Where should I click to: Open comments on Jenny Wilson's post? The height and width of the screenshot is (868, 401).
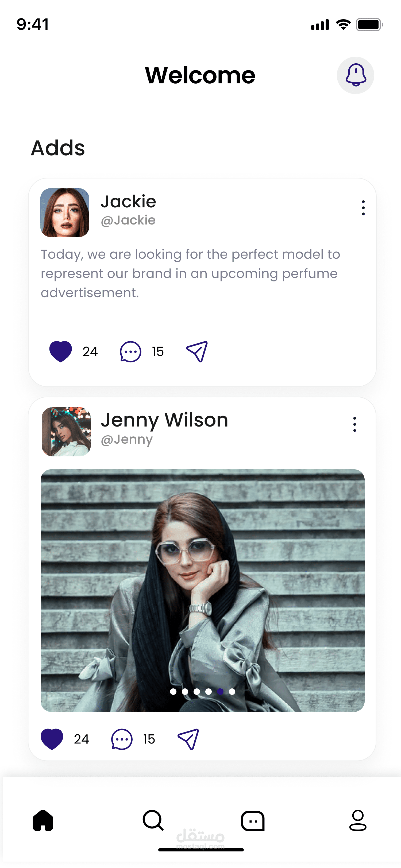point(122,739)
